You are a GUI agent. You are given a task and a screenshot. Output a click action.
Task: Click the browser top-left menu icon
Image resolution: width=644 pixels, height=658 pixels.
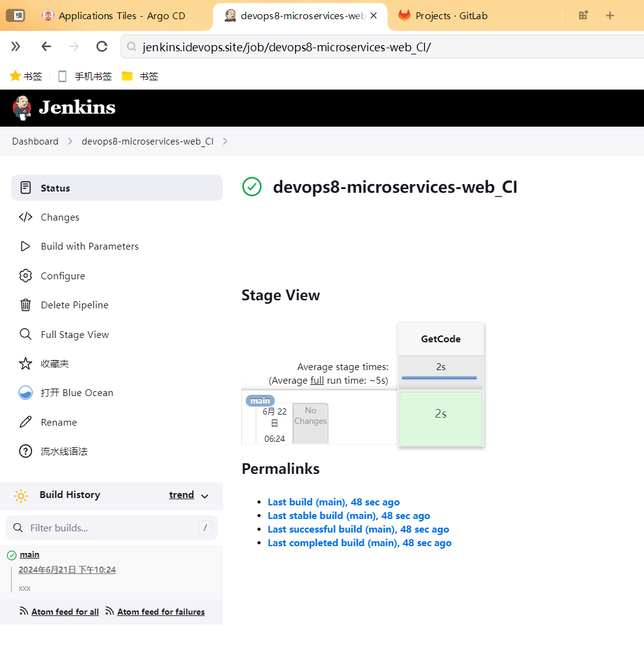pos(15,15)
